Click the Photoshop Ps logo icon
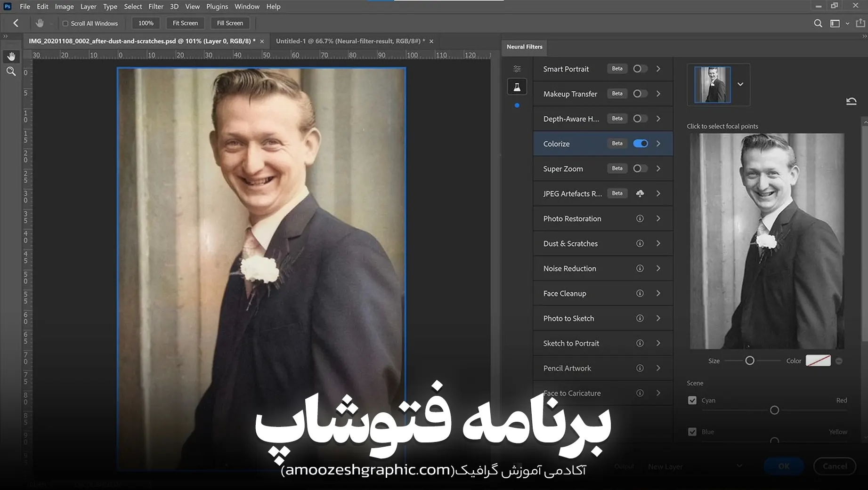 coord(8,6)
